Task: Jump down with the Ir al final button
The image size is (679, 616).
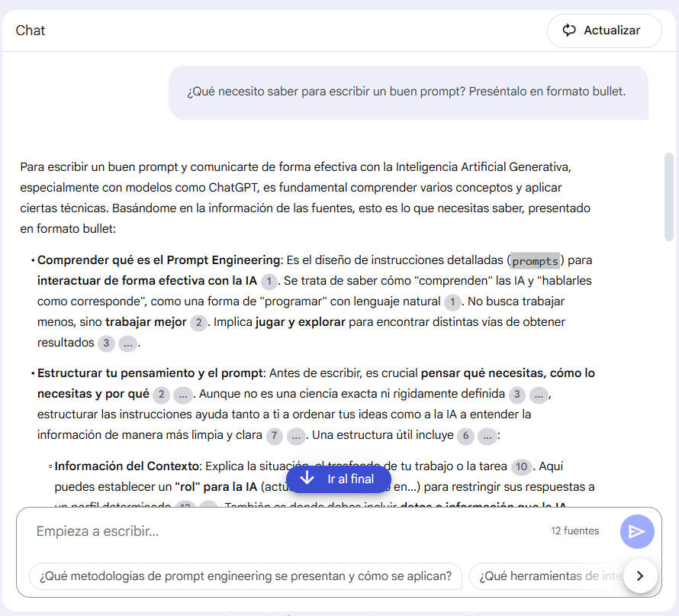Action: [339, 479]
